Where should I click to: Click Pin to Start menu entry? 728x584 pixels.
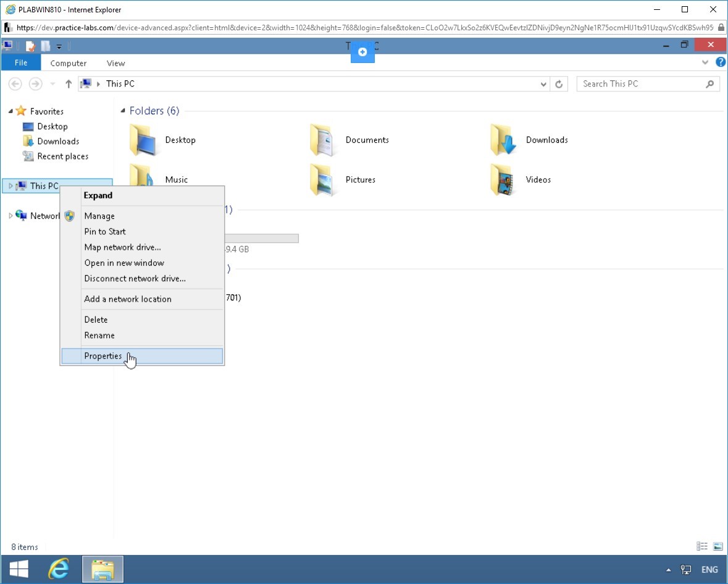tap(142, 231)
